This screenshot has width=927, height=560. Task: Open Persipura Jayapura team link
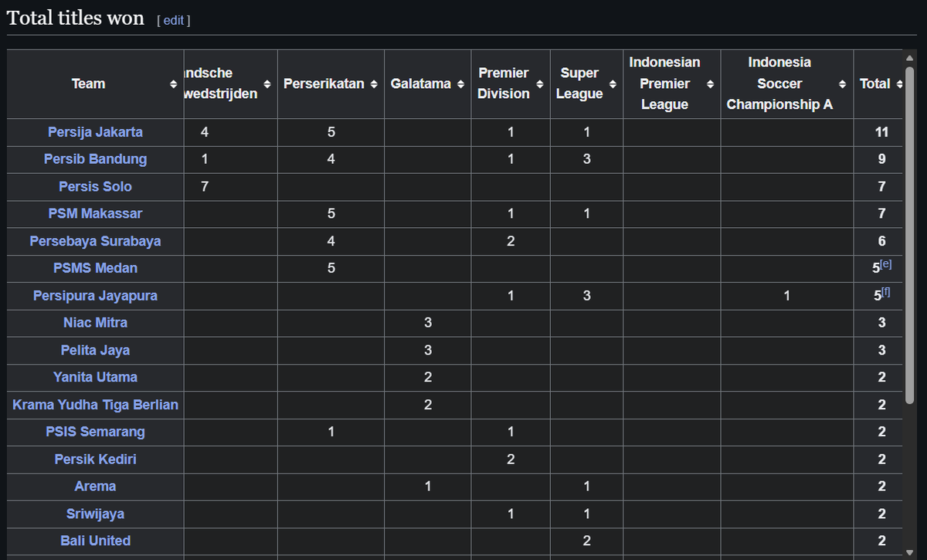pos(95,296)
